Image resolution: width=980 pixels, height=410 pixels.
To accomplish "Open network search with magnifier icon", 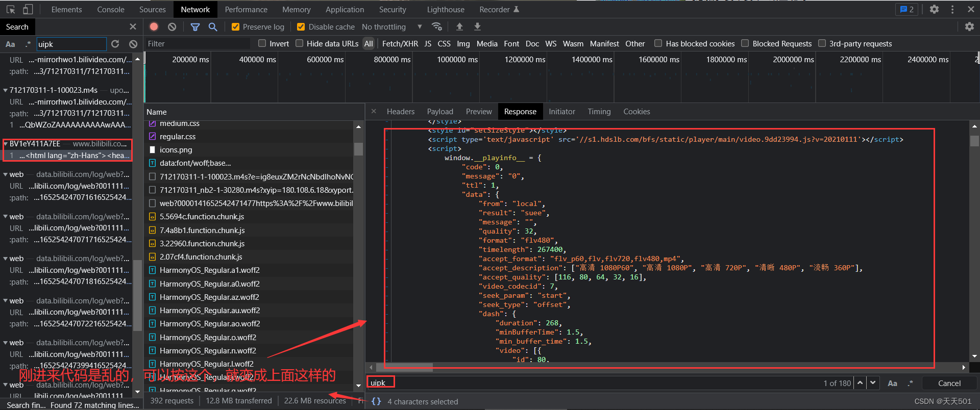I will click(x=213, y=27).
